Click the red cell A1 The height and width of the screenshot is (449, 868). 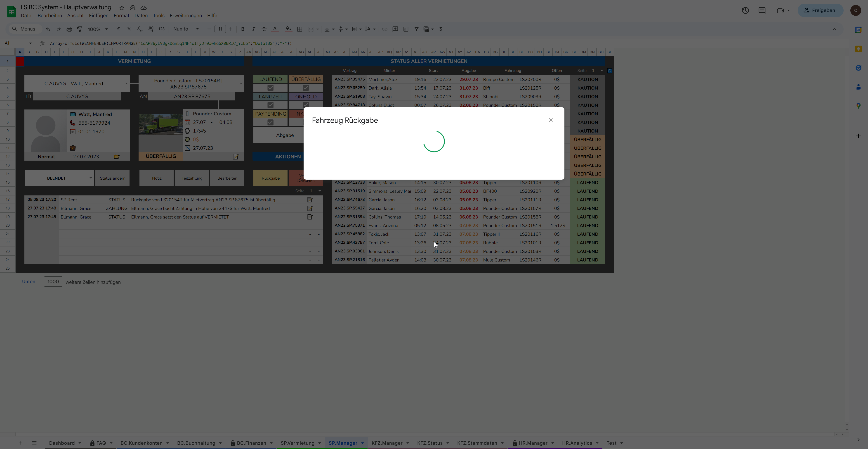(20, 61)
